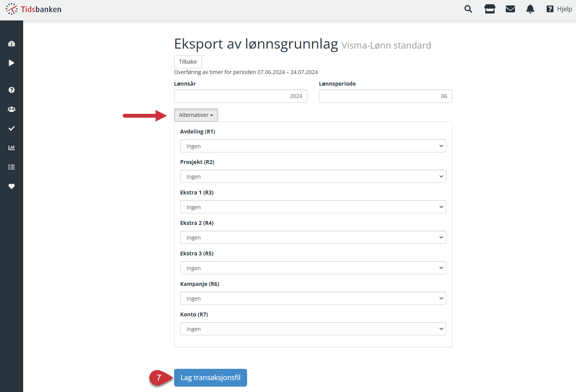Open the checkmark approval sidebar icon
This screenshot has height=392, width=576.
coord(12,128)
